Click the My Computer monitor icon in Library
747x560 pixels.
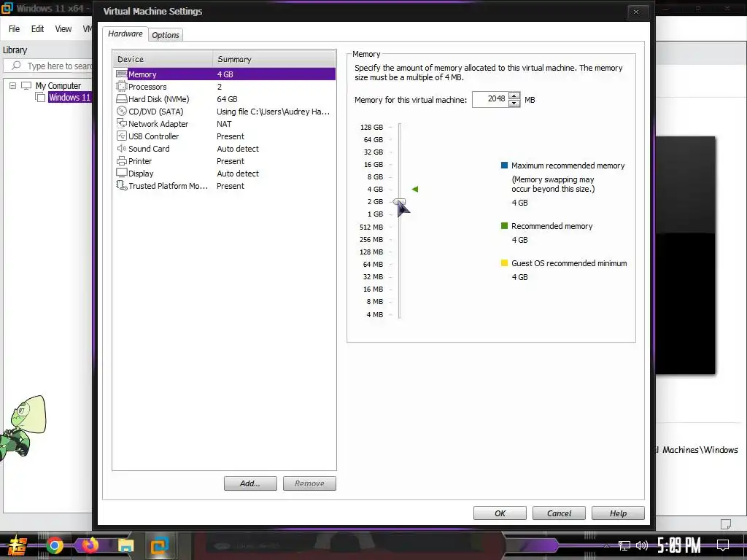[26, 86]
